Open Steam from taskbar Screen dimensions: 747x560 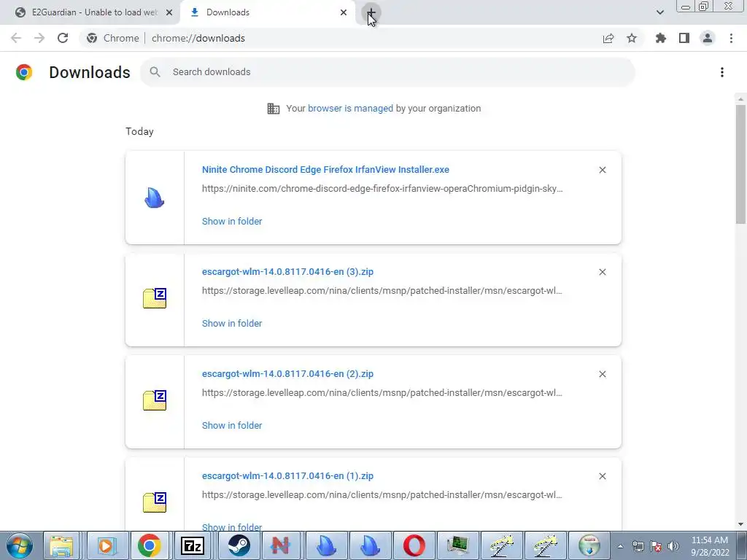(x=239, y=545)
